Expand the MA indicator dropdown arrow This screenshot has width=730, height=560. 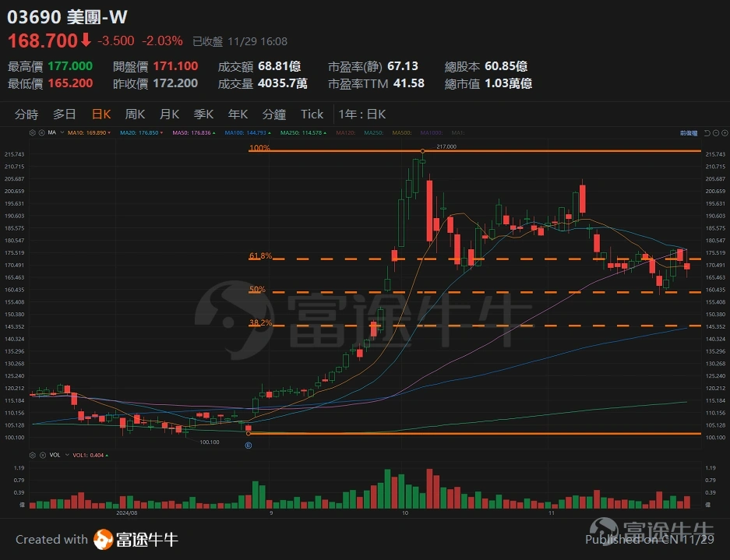[62, 132]
